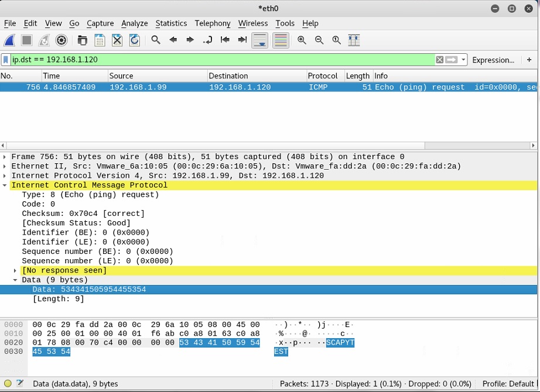
Task: Open the Statistics menu
Action: pyautogui.click(x=171, y=23)
